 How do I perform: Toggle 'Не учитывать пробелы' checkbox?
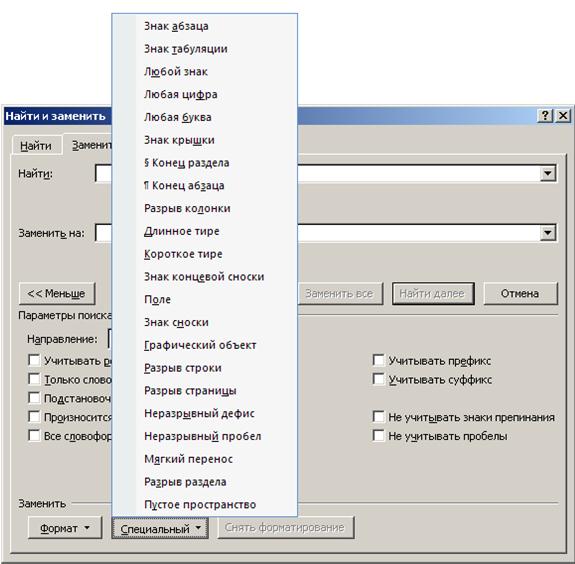[378, 436]
